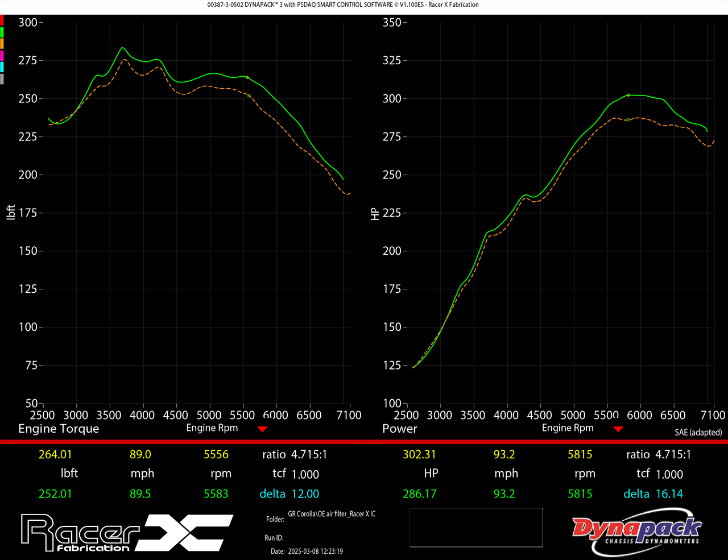The width and height of the screenshot is (728, 560).
Task: Select the gray run color swatch
Action: pos(2,78)
